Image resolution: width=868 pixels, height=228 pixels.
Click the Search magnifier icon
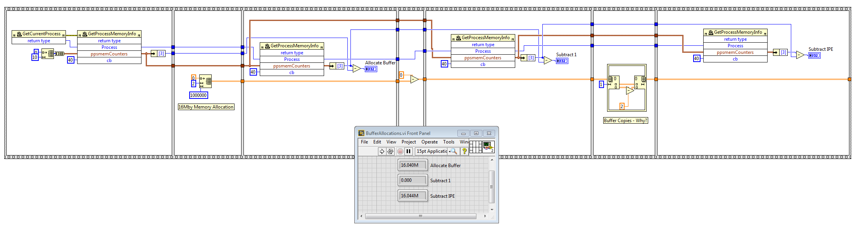click(x=454, y=152)
